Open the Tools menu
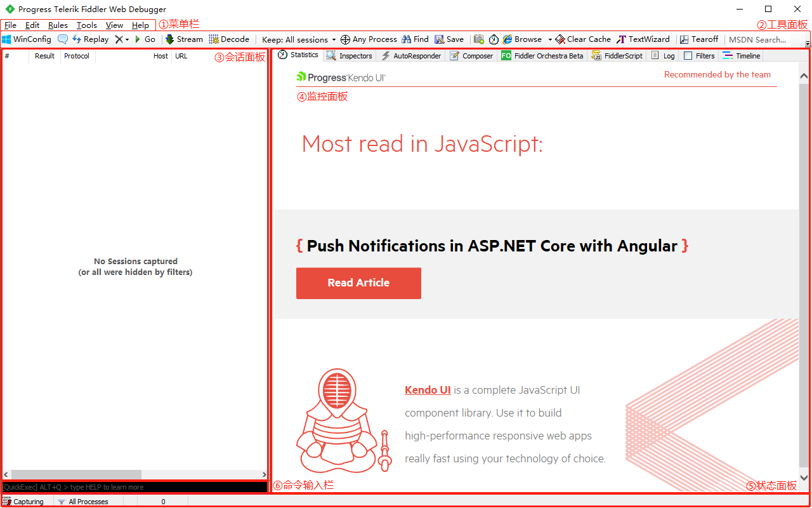 [x=87, y=25]
